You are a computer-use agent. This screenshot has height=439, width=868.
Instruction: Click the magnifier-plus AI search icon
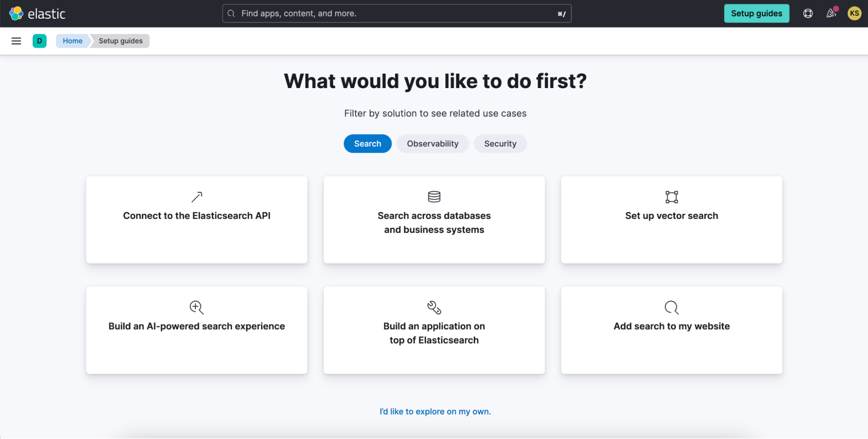(x=197, y=308)
